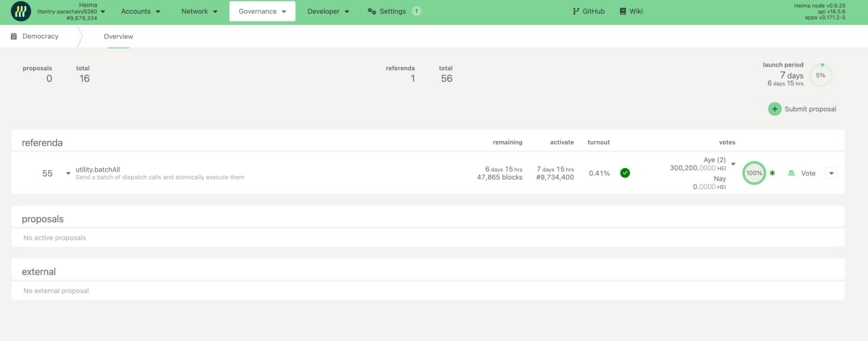
Task: Click the Settings gears icon
Action: pyautogui.click(x=372, y=12)
